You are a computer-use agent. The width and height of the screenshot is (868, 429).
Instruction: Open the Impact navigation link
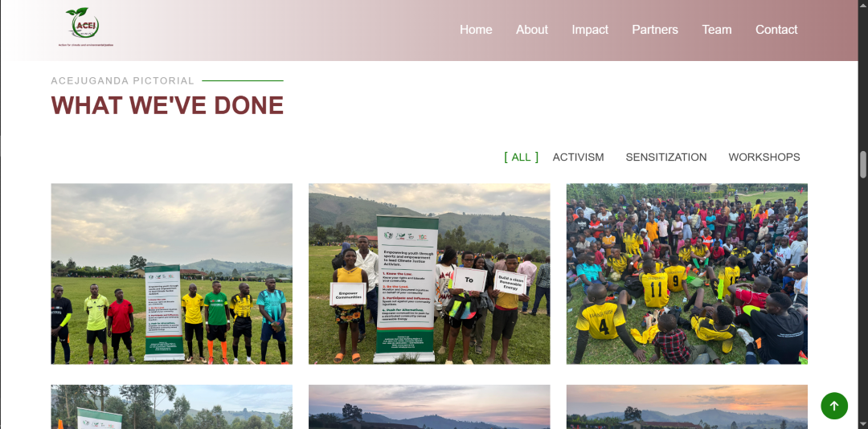coord(590,30)
